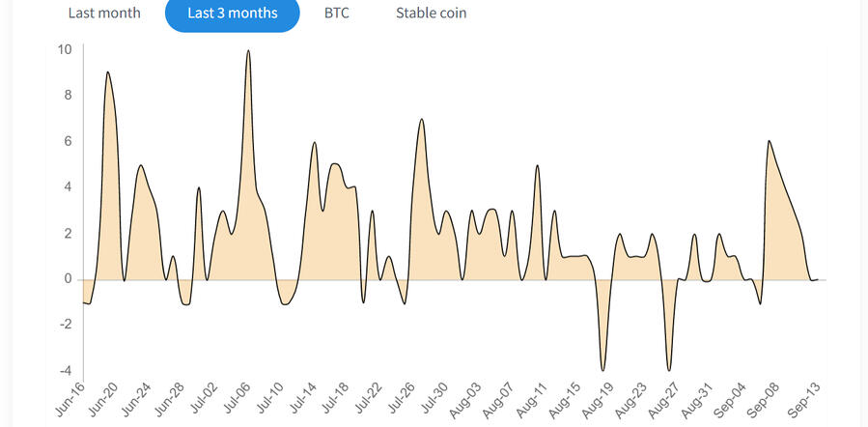Click the negative dip near Aug-19
The image size is (868, 427).
(x=603, y=370)
